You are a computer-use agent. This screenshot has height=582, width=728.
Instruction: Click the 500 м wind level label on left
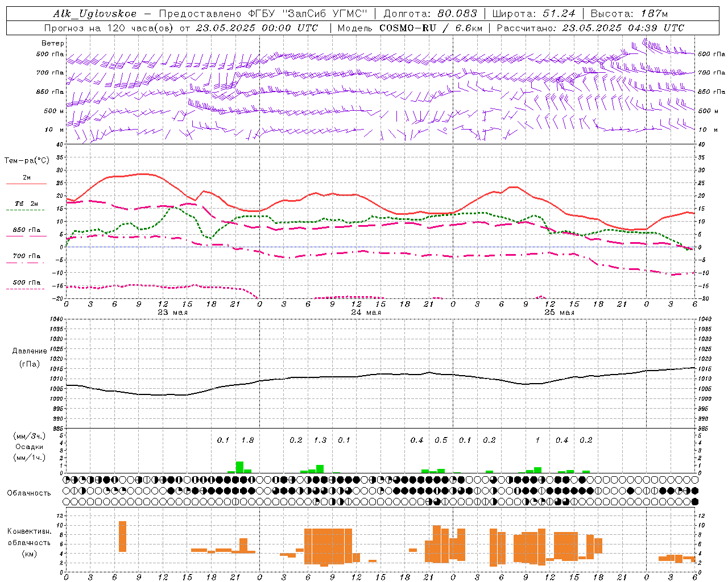[54, 111]
